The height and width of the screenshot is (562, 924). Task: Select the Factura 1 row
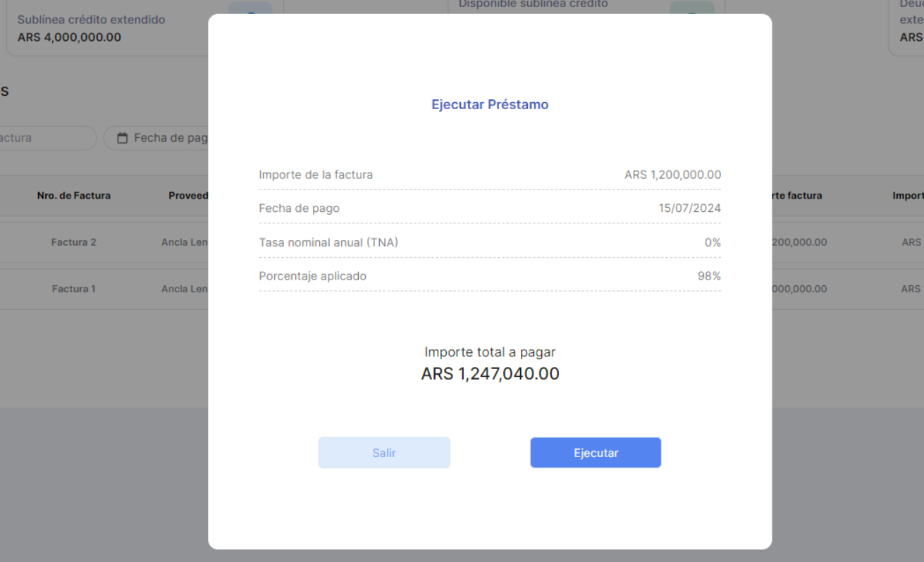pos(74,289)
